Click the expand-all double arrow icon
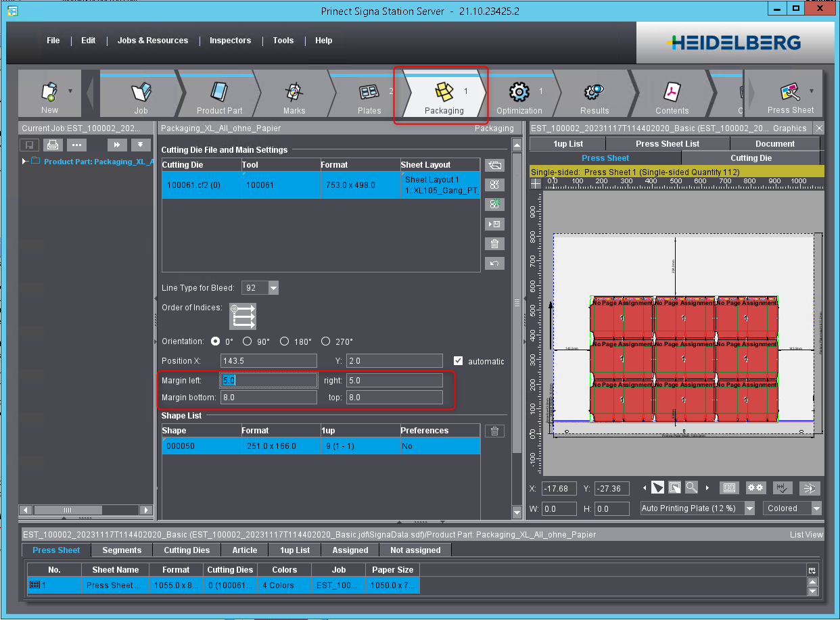The image size is (840, 620). click(x=117, y=145)
